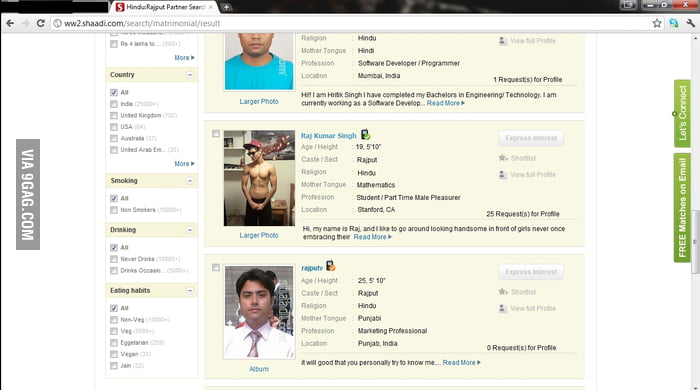This screenshot has height=390, width=700.
Task: Click the site info icon in the address bar
Action: (x=57, y=23)
